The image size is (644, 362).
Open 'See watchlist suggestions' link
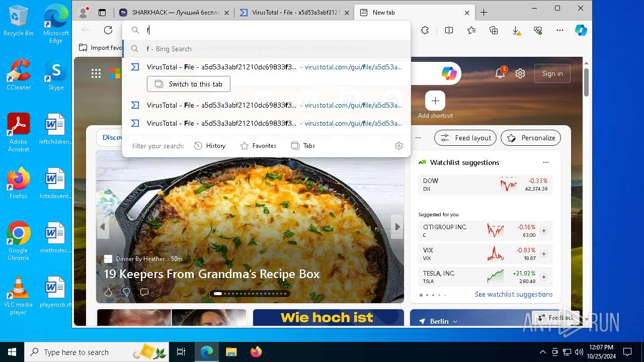point(514,295)
